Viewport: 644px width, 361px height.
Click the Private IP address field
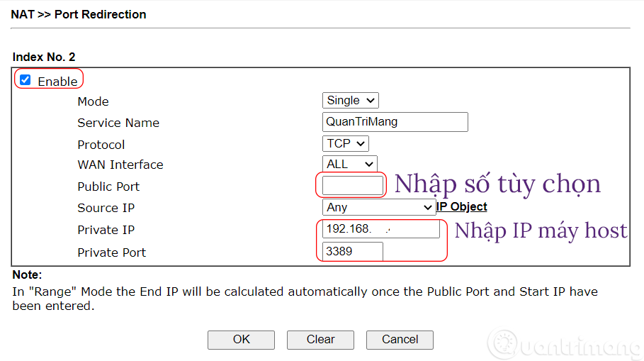click(x=380, y=230)
